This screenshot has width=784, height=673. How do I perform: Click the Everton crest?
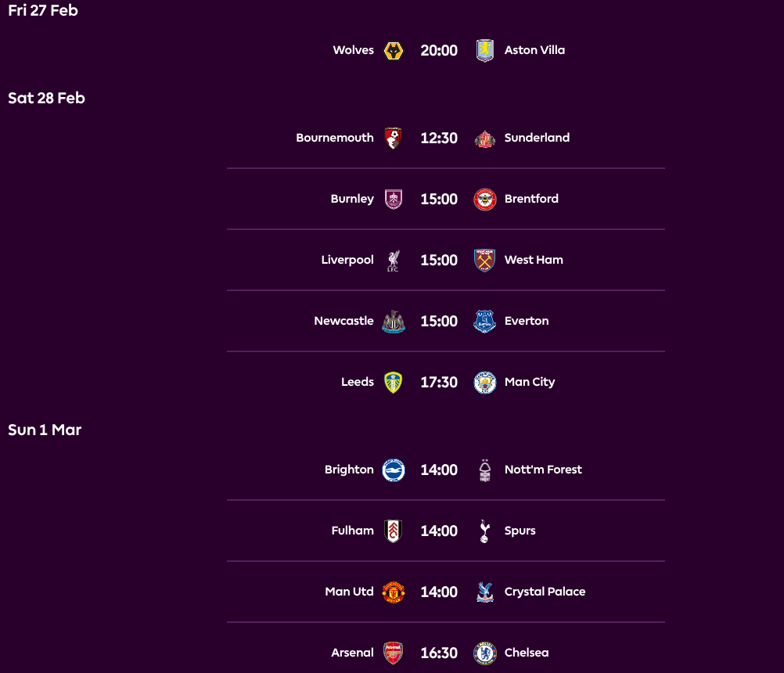point(484,320)
